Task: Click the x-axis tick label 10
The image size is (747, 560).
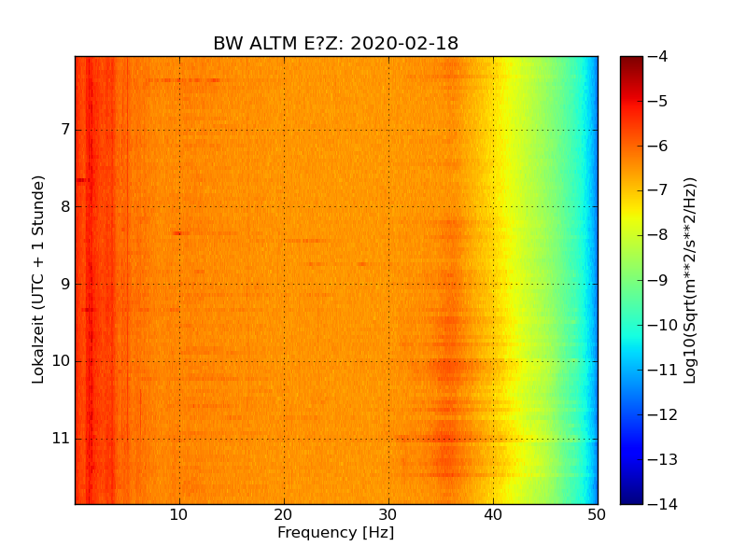Action: pos(178,515)
